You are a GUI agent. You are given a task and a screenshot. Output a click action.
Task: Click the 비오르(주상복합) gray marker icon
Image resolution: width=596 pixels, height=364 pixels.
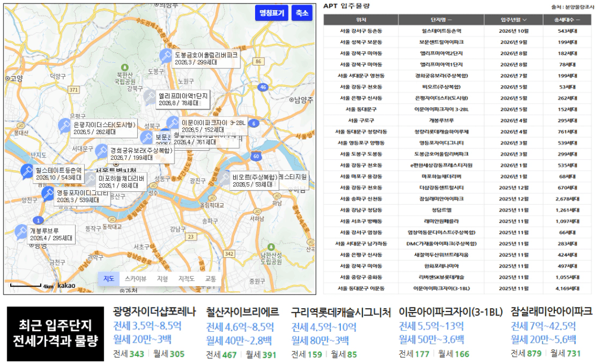224,178
